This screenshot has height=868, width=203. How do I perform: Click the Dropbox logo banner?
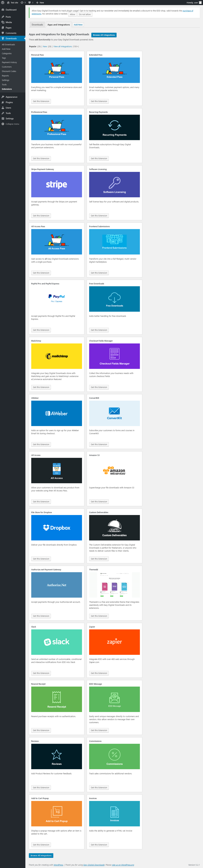pyautogui.click(x=57, y=528)
